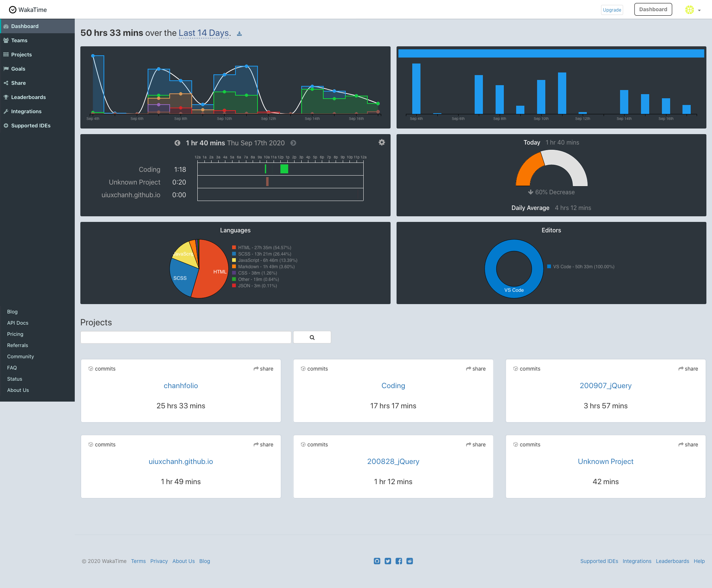Screen dimensions: 712x588
Task: Click commits icon on uiuxchanh.github.io card
Action: [91, 445]
